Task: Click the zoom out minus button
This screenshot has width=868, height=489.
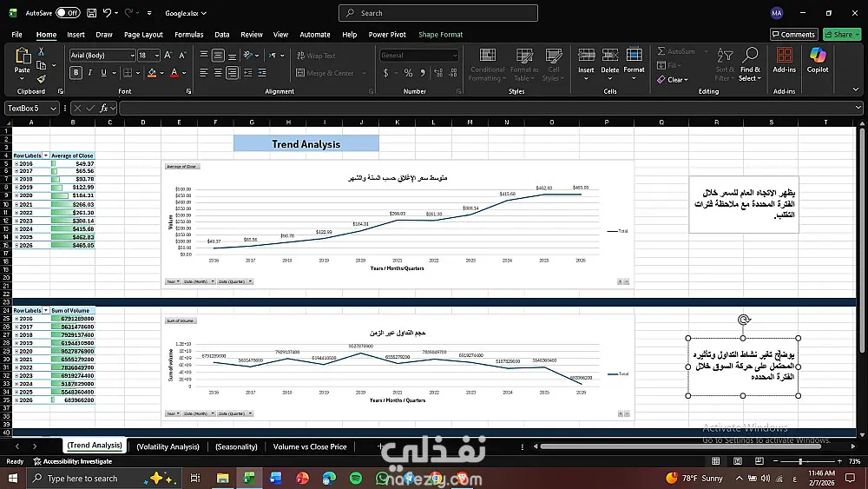Action: click(775, 460)
